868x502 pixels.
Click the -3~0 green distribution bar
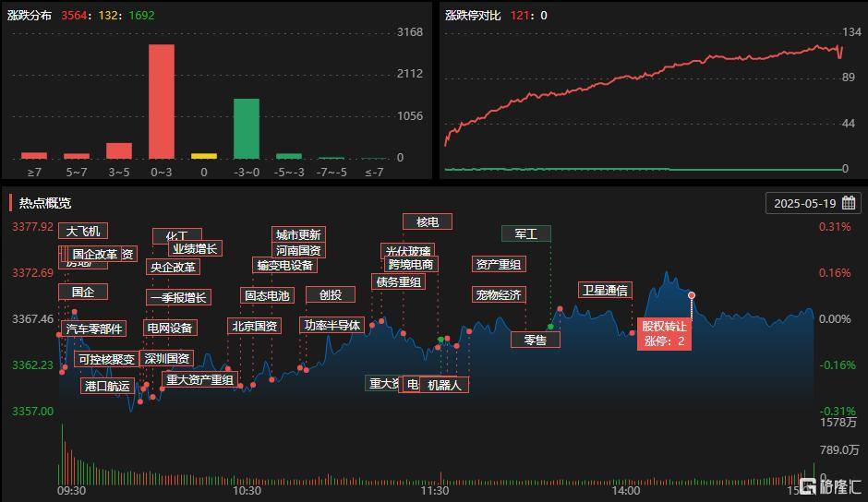[247, 128]
